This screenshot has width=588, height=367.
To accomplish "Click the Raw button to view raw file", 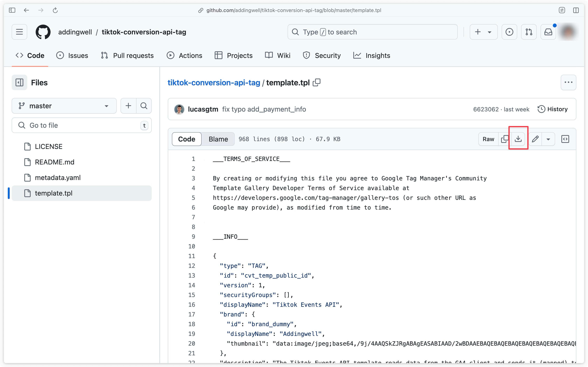I will pos(488,139).
